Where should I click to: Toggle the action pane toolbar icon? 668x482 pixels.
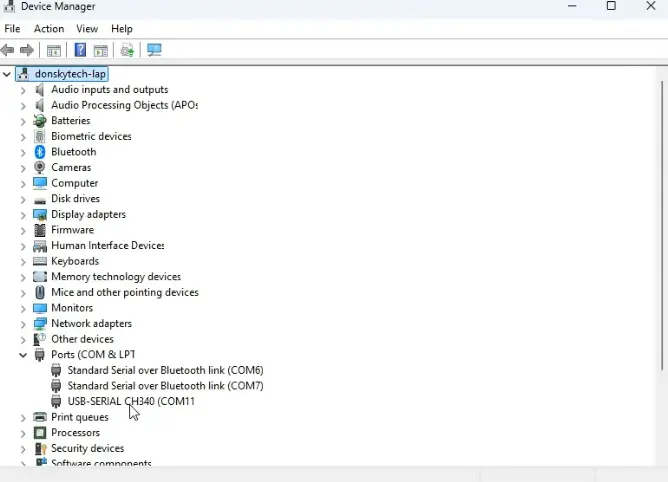[x=101, y=50]
